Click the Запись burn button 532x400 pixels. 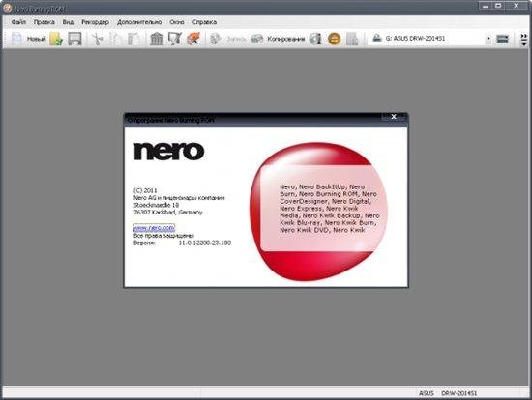pos(227,39)
